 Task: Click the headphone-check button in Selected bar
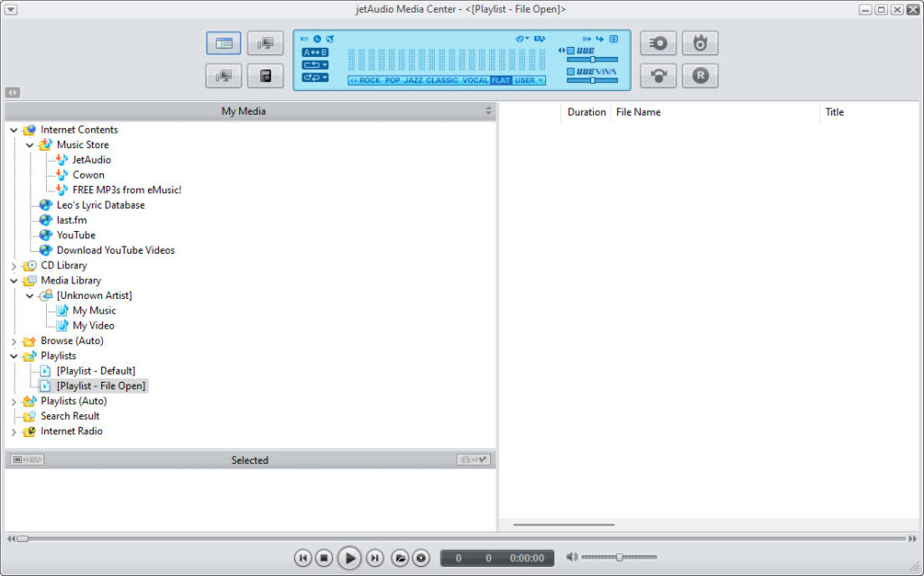pyautogui.click(x=474, y=460)
